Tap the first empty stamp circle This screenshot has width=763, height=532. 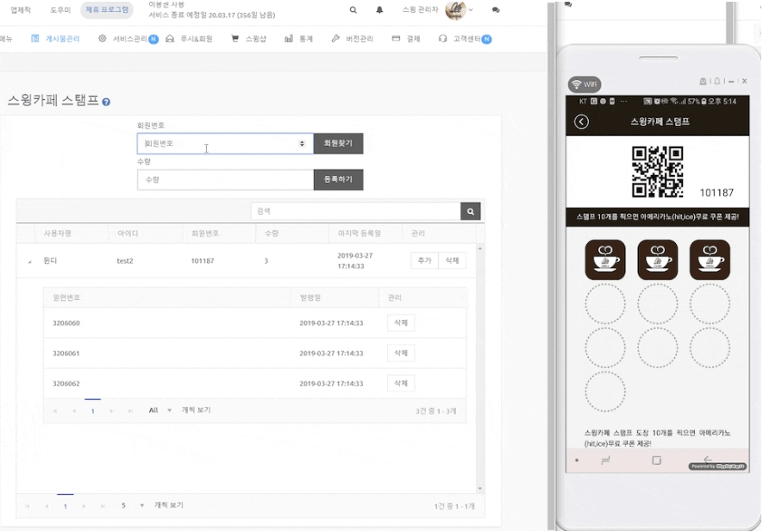click(x=605, y=304)
